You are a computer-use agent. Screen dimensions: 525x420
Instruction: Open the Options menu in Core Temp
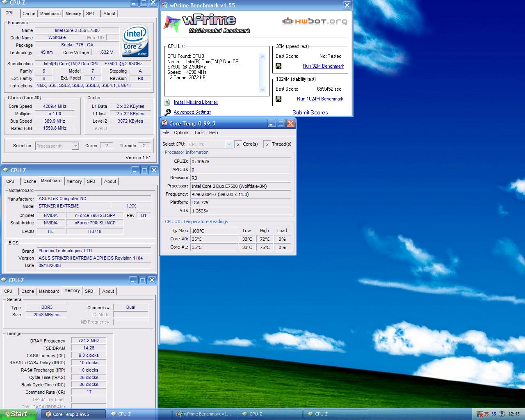181,133
